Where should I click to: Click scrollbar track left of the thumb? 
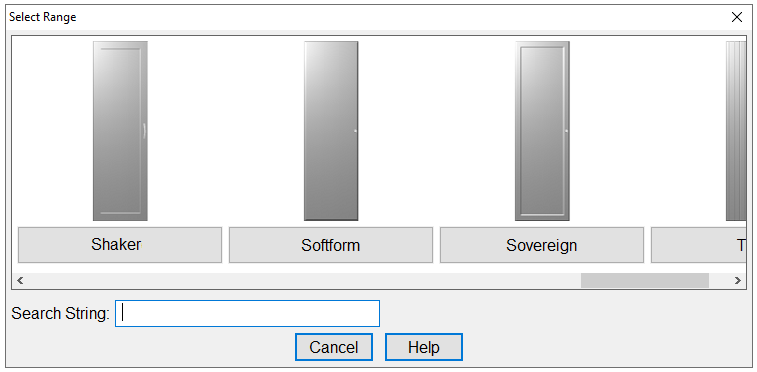tap(304, 280)
